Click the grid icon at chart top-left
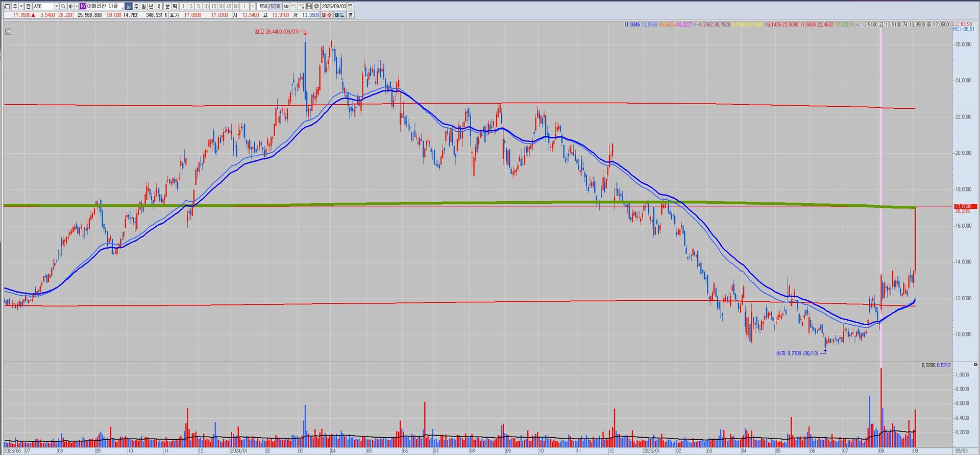The width and height of the screenshot is (980, 455). pos(8,32)
